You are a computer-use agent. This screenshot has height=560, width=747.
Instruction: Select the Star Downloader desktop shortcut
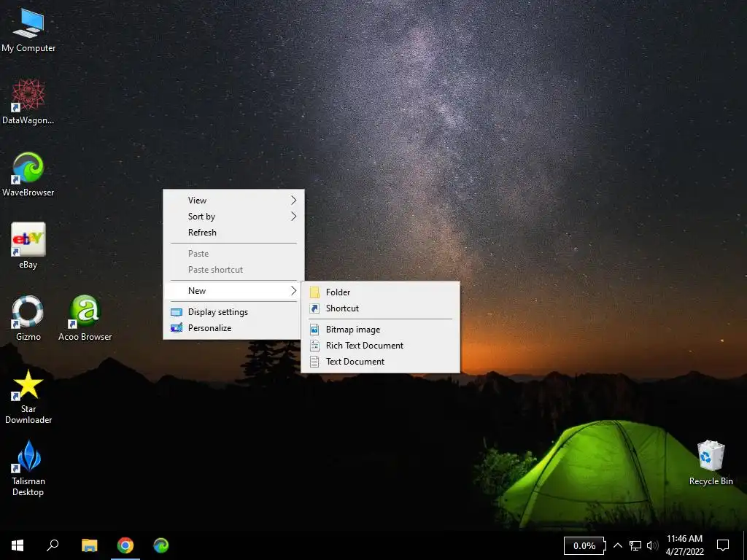click(28, 397)
